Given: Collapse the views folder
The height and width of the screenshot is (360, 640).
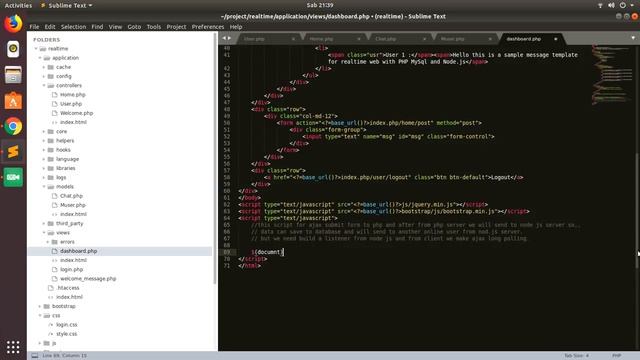Looking at the screenshot, I should pyautogui.click(x=44, y=233).
